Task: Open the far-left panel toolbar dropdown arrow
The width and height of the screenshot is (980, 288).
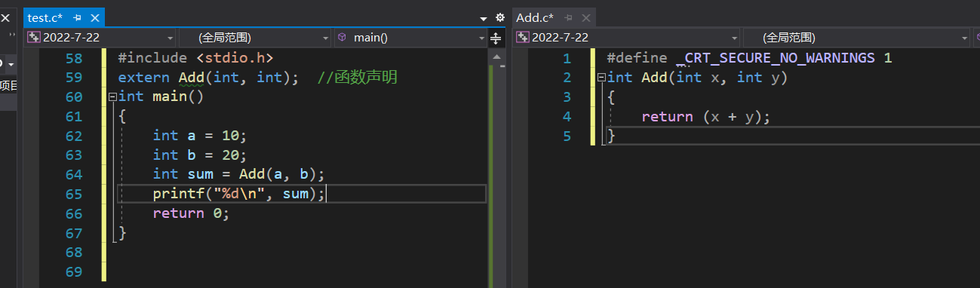Action: click(x=11, y=64)
